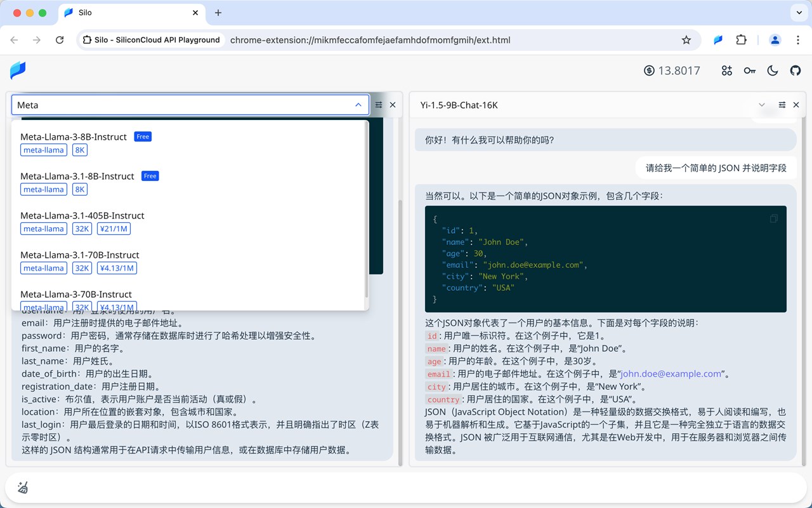Click the Silo extension toolbar icon
The width and height of the screenshot is (812, 508).
coord(718,40)
